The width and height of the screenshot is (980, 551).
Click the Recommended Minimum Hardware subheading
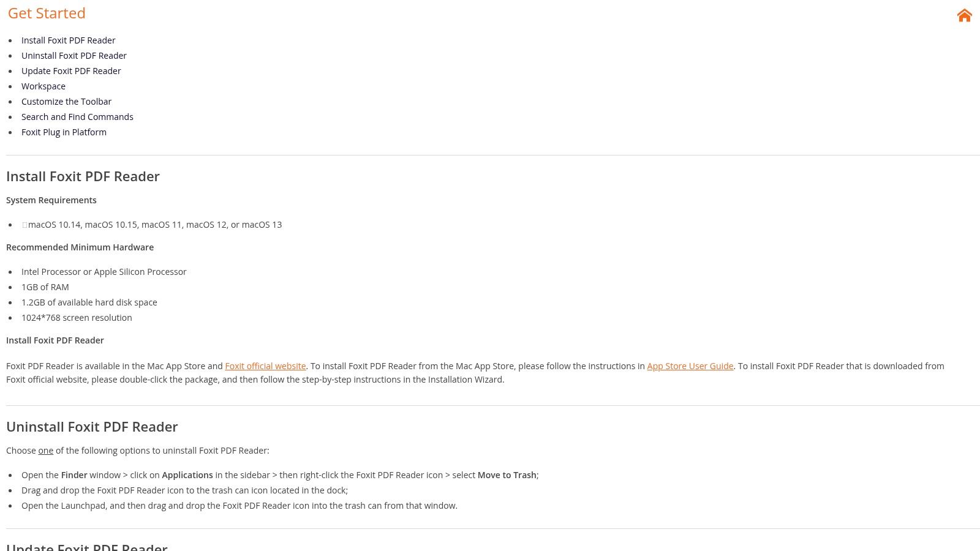(x=80, y=247)
